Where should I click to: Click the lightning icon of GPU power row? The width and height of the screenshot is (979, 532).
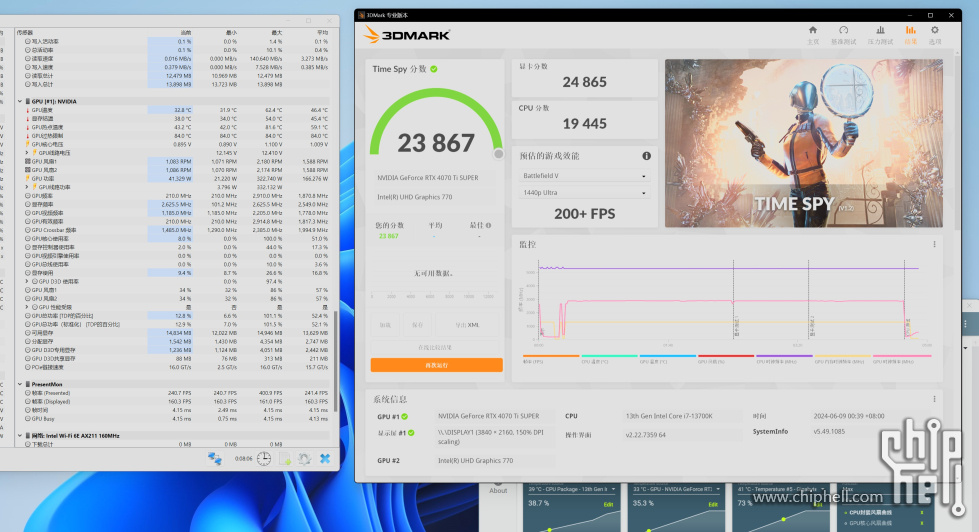point(27,179)
